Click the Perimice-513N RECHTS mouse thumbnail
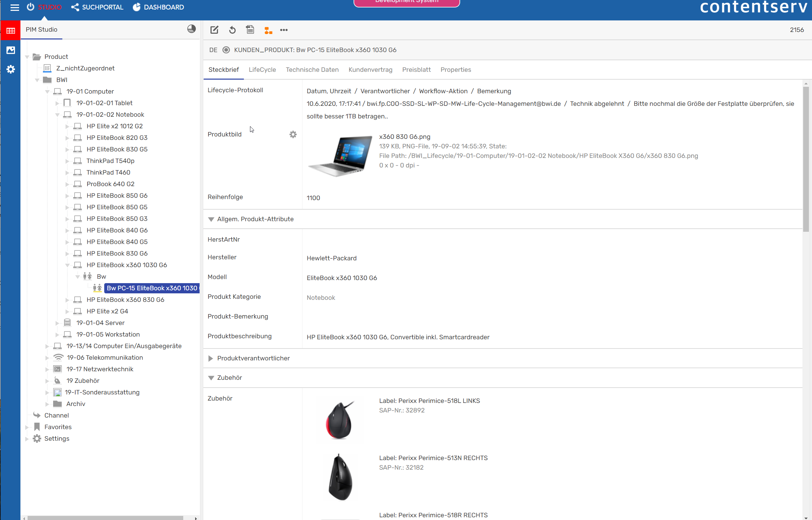This screenshot has height=520, width=812. [340, 477]
